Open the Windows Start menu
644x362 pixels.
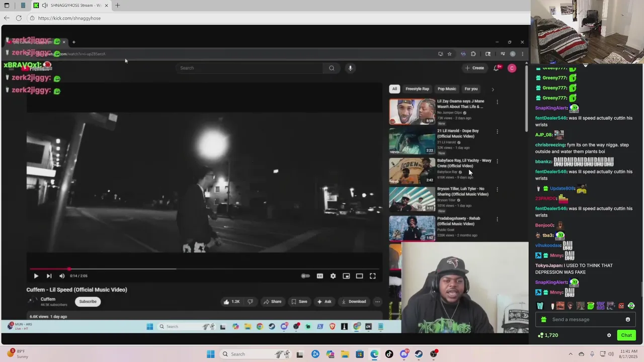tap(211, 354)
